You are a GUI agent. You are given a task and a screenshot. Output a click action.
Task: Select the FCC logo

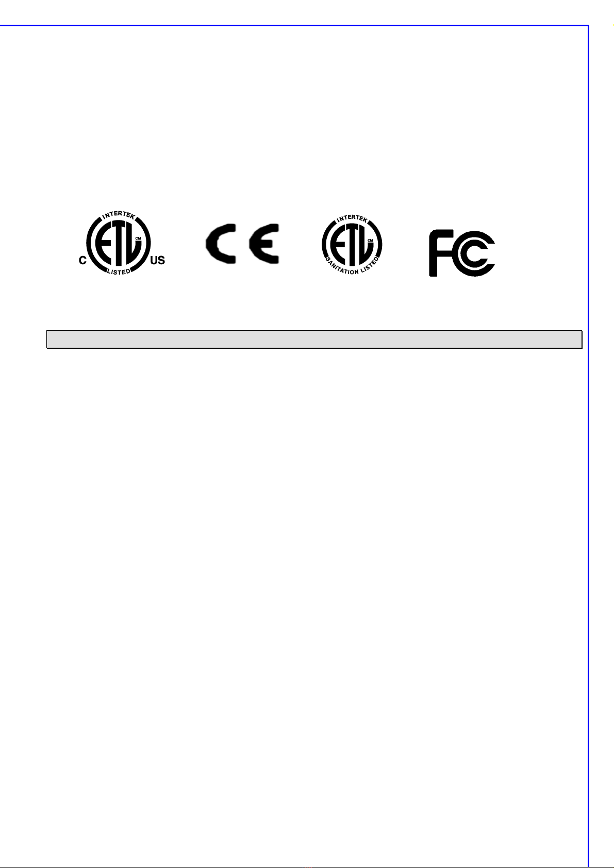(462, 253)
